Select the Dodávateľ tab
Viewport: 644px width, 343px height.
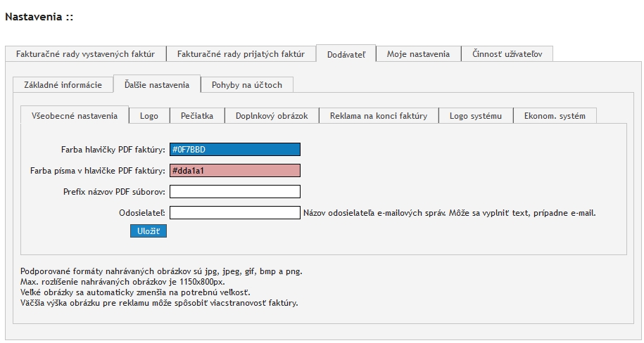click(346, 54)
